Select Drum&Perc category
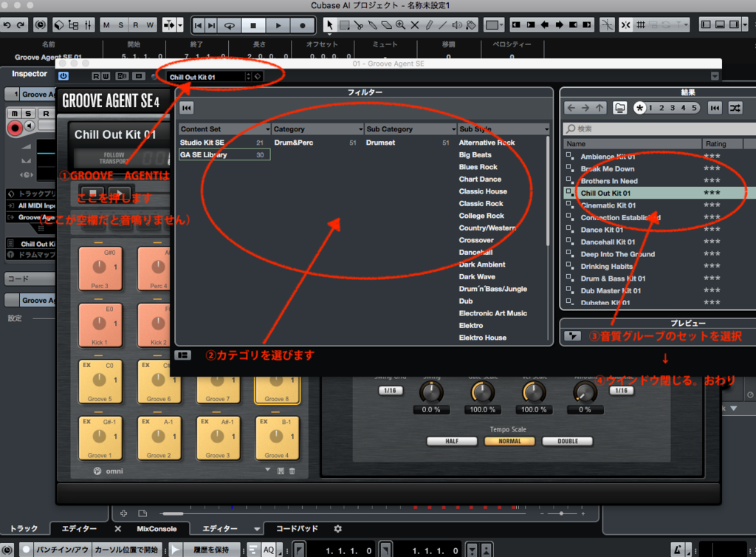756x557 pixels. click(317, 143)
